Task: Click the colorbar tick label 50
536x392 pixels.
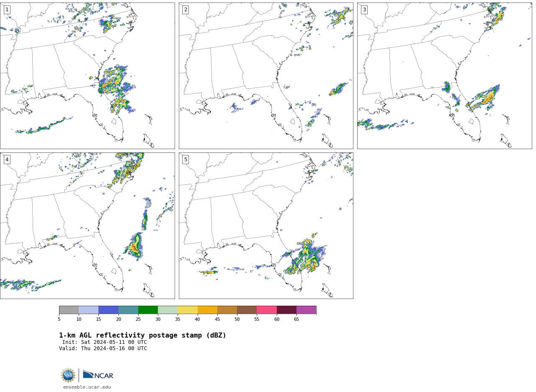Action: click(x=237, y=319)
